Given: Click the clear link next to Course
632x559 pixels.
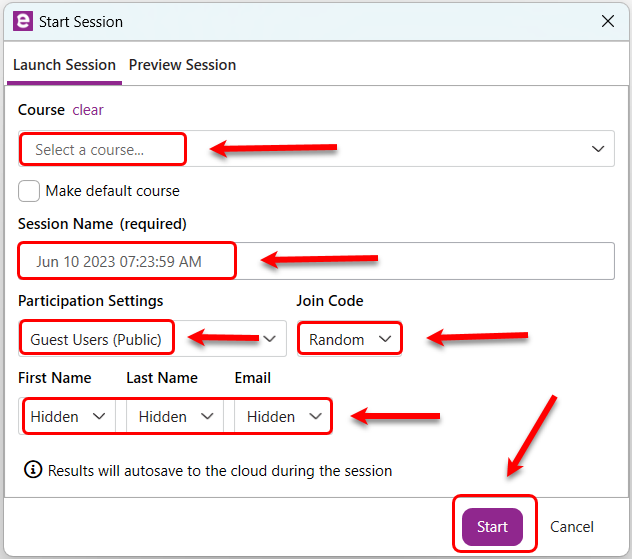Looking at the screenshot, I should (x=88, y=110).
